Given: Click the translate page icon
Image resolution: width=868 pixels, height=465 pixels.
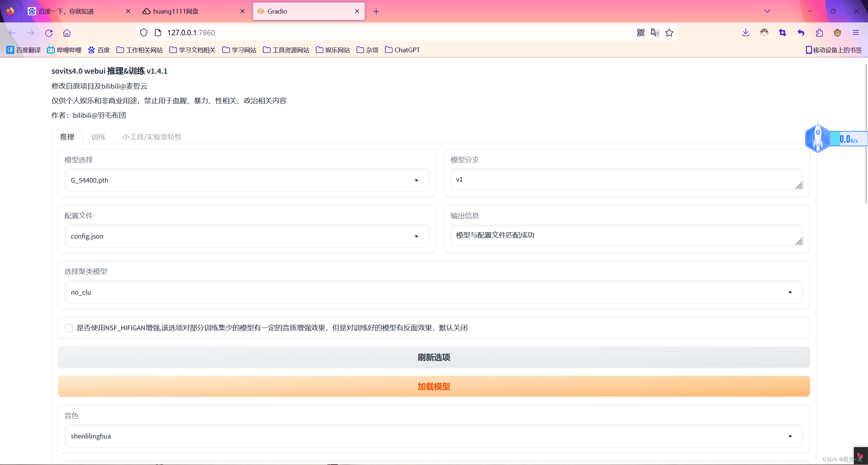Looking at the screenshot, I should click(x=655, y=33).
